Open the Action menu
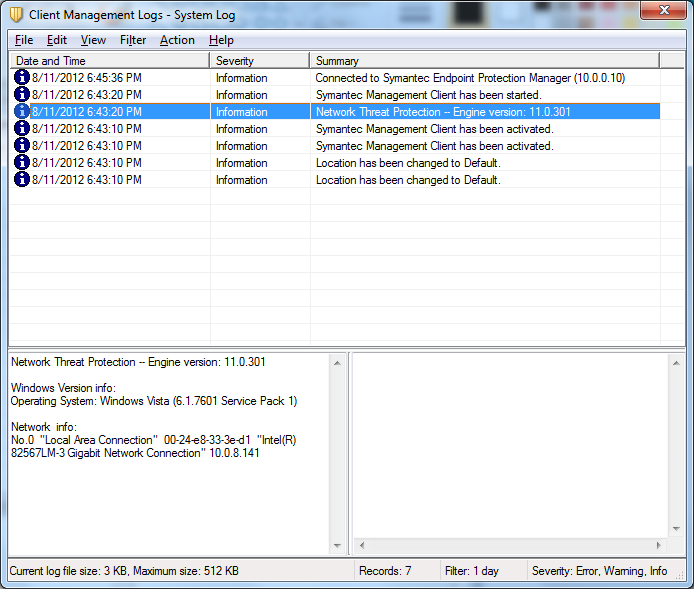Image resolution: width=694 pixels, height=589 pixels. (x=177, y=40)
